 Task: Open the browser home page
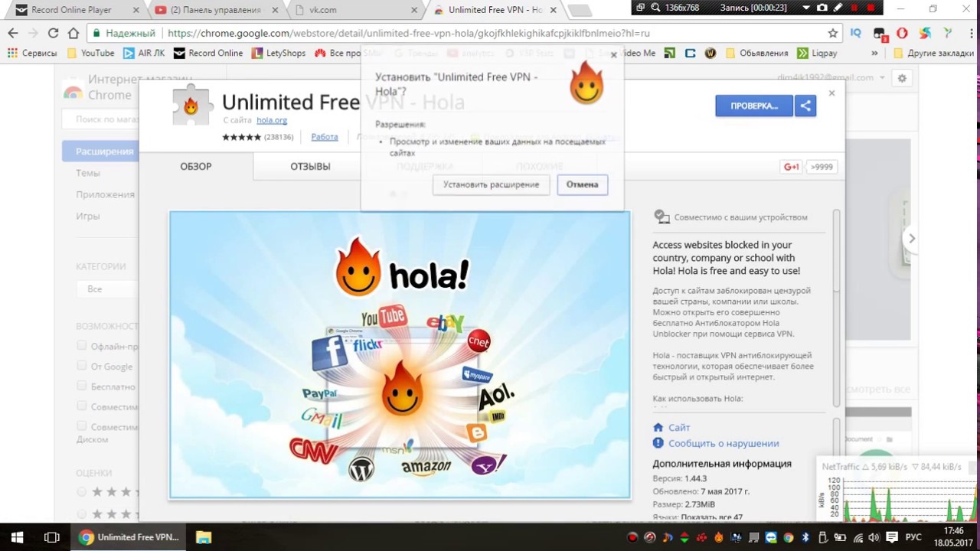tap(73, 34)
